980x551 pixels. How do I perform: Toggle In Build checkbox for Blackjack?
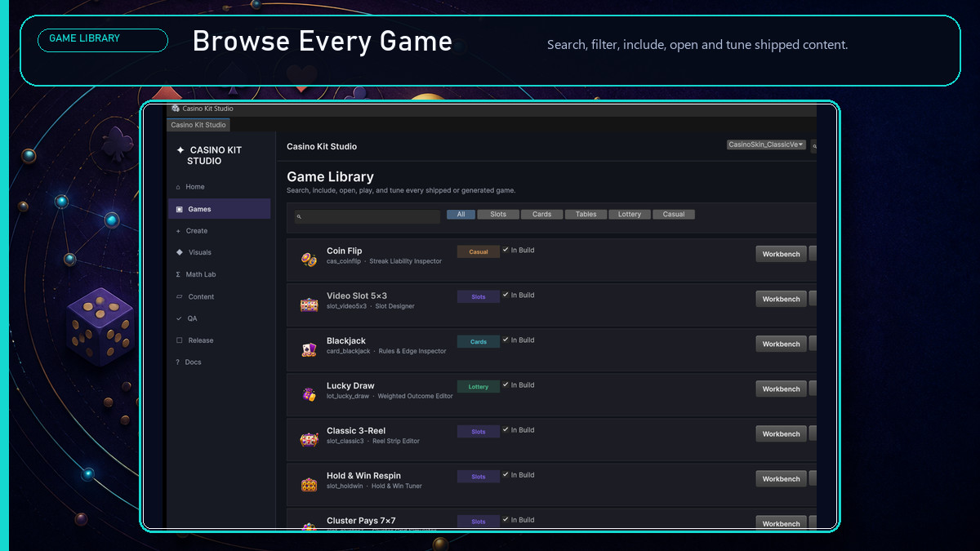click(x=506, y=340)
